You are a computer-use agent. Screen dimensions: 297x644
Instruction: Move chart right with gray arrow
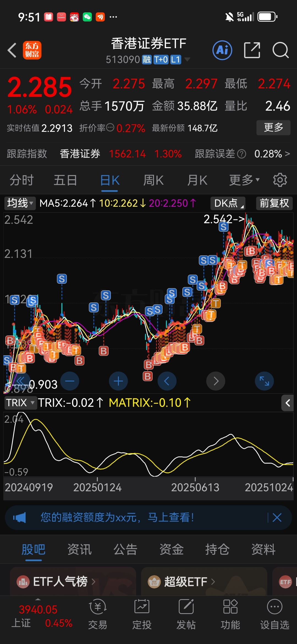click(216, 381)
